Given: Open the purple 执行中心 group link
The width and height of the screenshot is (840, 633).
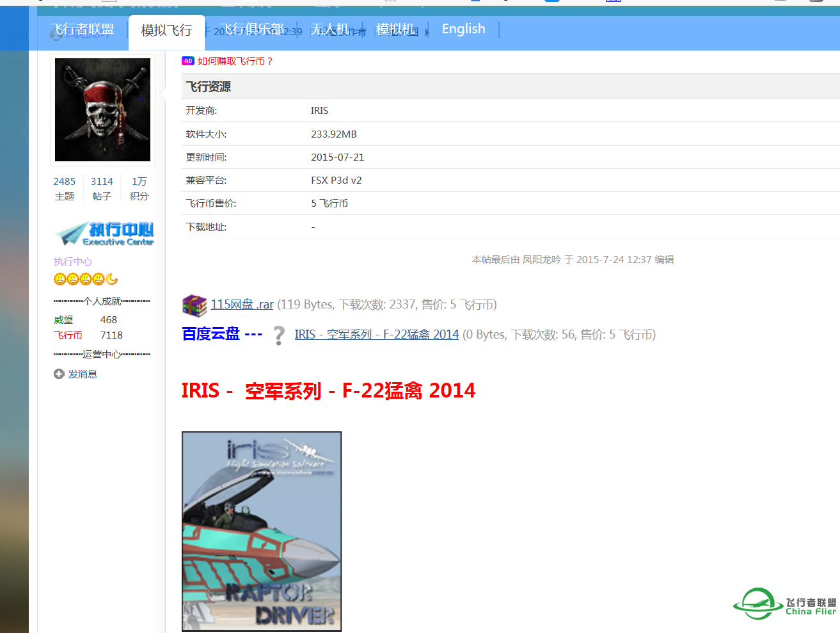Looking at the screenshot, I should pos(73,261).
